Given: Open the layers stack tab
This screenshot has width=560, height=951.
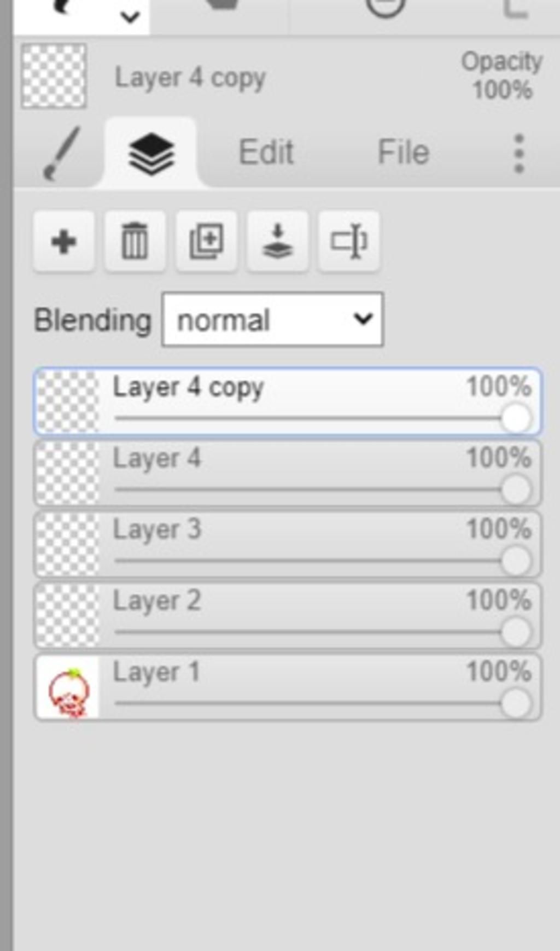Looking at the screenshot, I should click(151, 154).
